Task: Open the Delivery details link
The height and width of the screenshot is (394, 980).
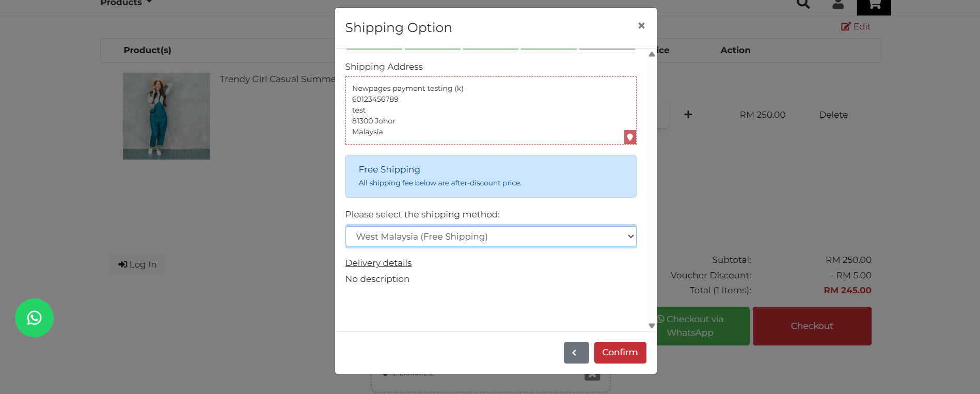Action: click(x=378, y=263)
